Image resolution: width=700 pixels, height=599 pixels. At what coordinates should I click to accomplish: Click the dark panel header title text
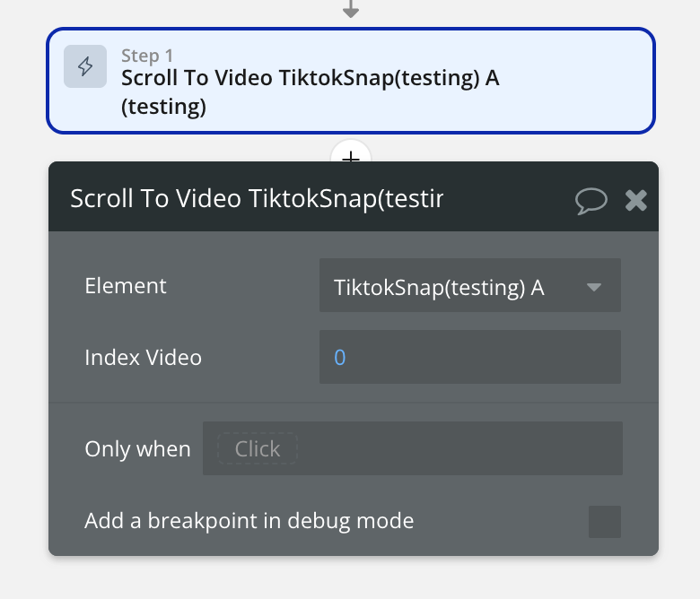257,198
